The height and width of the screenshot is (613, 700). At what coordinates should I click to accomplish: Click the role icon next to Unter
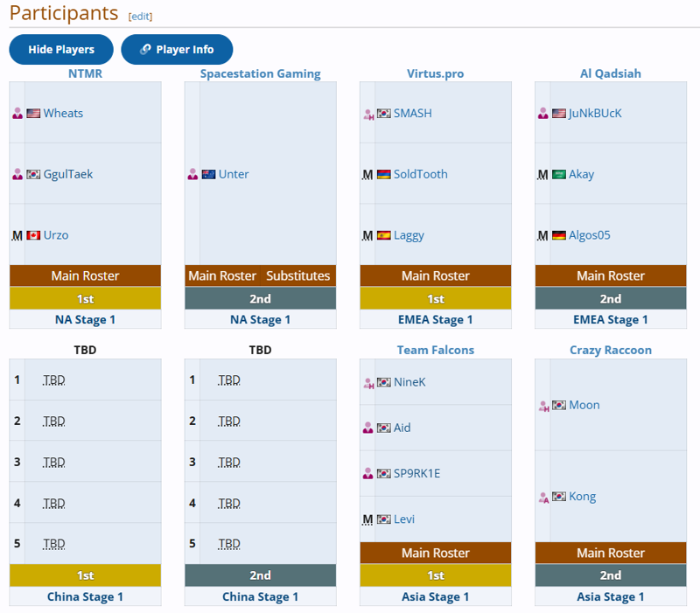(x=192, y=174)
